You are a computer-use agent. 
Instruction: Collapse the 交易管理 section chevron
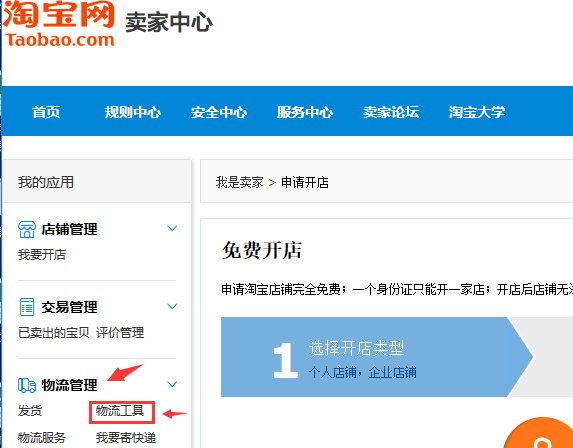click(x=172, y=306)
